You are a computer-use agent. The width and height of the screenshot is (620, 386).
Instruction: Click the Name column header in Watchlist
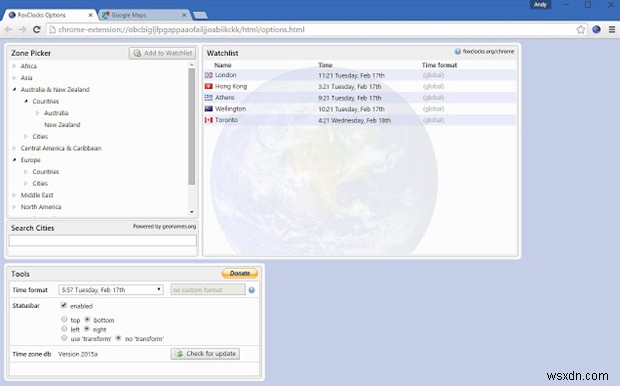click(x=223, y=65)
